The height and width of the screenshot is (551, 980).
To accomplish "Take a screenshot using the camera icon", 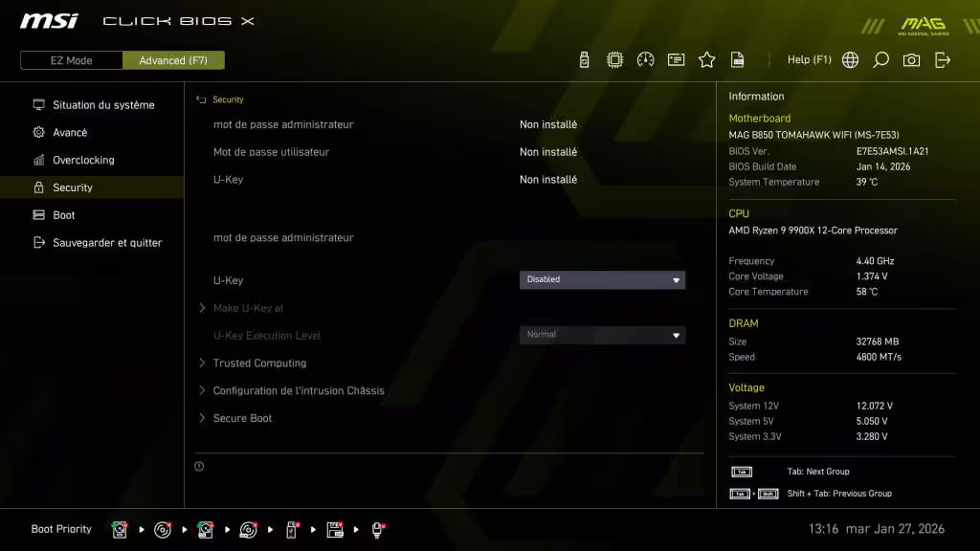I will [x=911, y=59].
